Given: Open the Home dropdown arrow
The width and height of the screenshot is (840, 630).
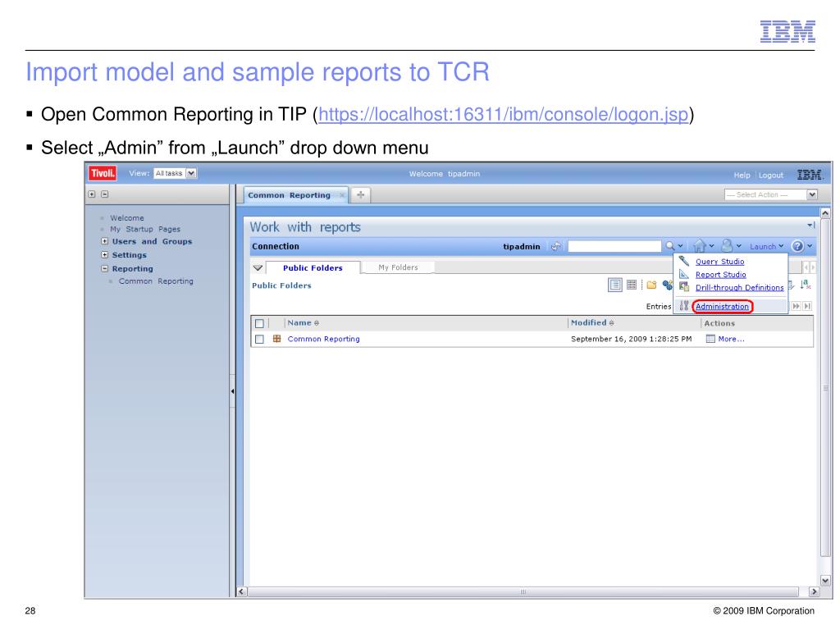Looking at the screenshot, I should (711, 246).
